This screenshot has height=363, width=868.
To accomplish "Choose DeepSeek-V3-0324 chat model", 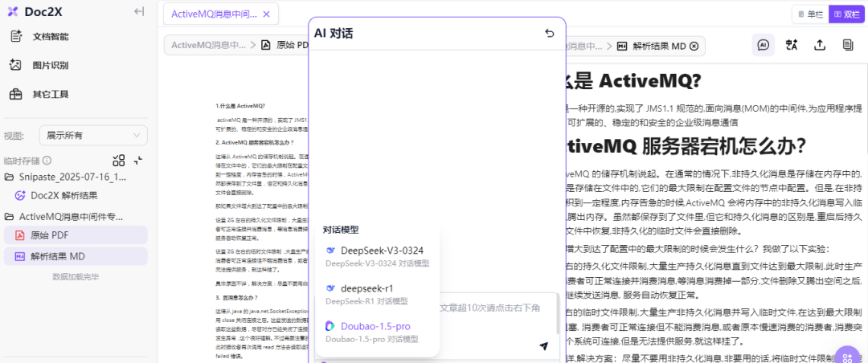I will point(378,256).
